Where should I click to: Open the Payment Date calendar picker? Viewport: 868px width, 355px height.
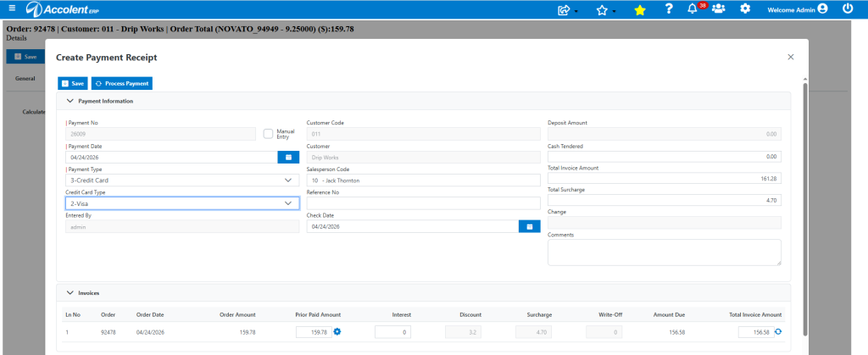click(x=288, y=157)
